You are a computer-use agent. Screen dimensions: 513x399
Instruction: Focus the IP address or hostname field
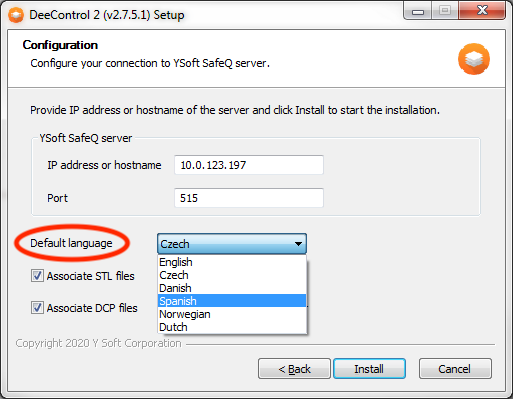point(249,165)
